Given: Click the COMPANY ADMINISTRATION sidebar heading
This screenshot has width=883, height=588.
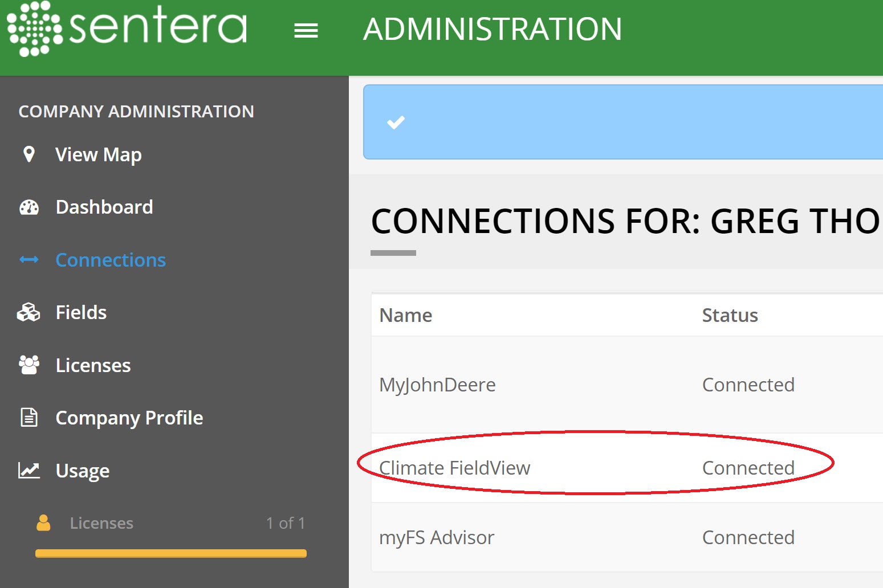Looking at the screenshot, I should click(136, 111).
